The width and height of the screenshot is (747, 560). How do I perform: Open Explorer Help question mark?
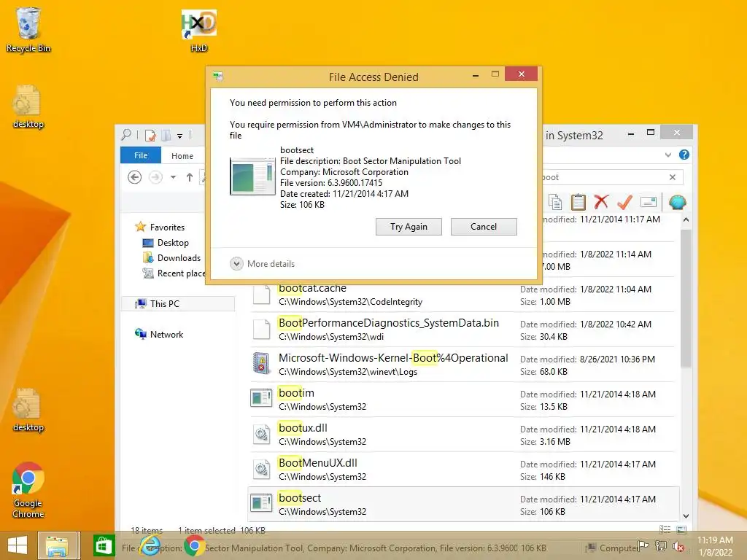[684, 155]
